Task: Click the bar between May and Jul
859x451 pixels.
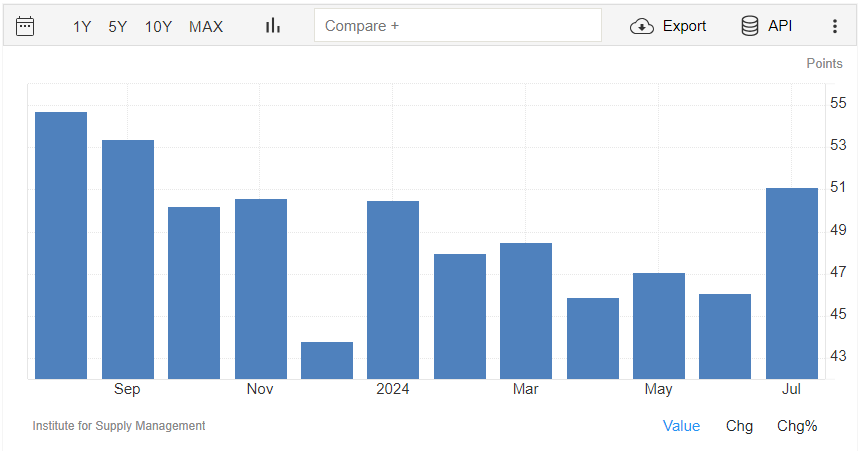Action: point(725,336)
